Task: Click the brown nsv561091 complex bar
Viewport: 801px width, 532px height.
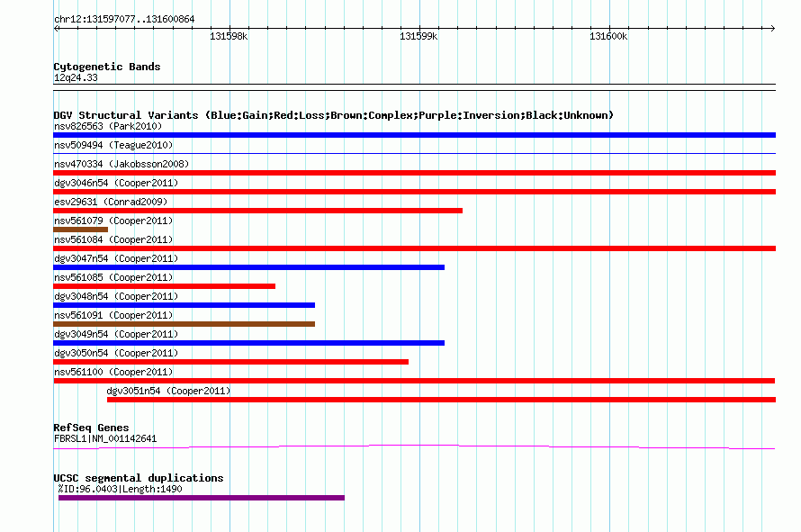Action: 184,324
